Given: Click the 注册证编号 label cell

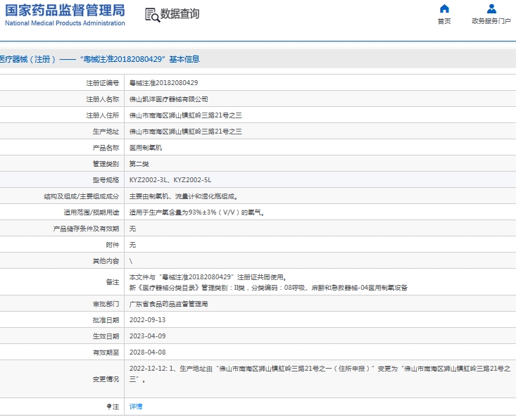Looking at the screenshot, I should coord(103,83).
